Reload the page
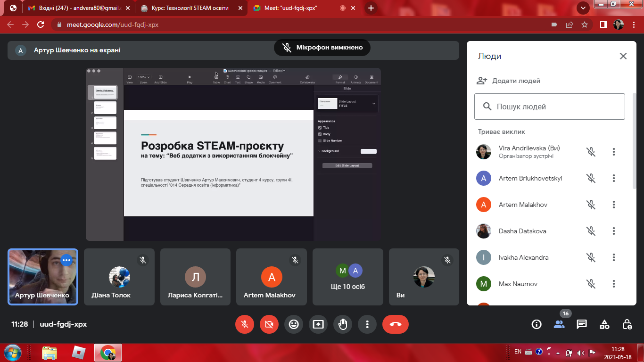Image resolution: width=644 pixels, height=362 pixels. 41,25
